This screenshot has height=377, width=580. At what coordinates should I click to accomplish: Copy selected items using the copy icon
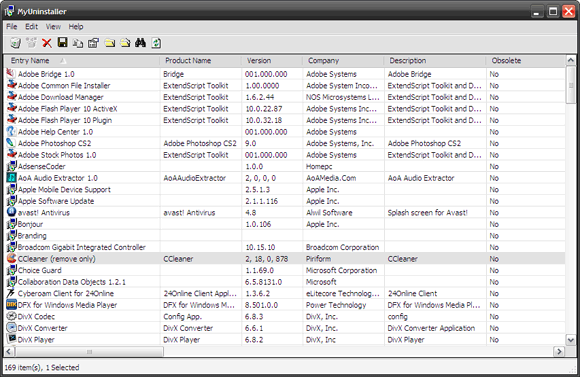click(x=78, y=43)
